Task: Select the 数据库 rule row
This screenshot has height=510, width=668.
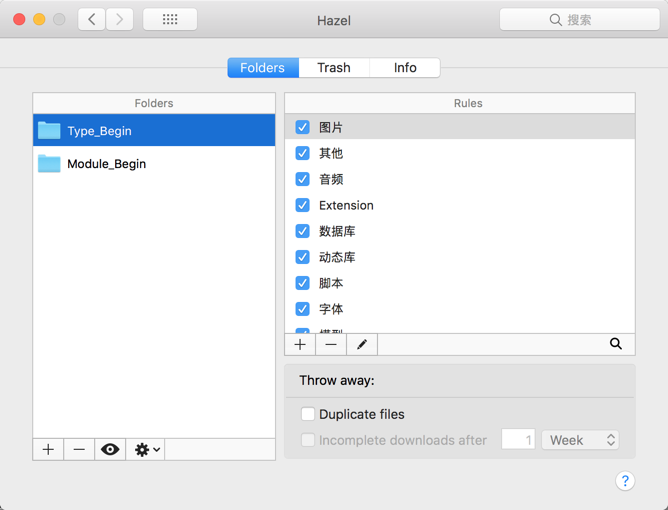Action: 460,231
